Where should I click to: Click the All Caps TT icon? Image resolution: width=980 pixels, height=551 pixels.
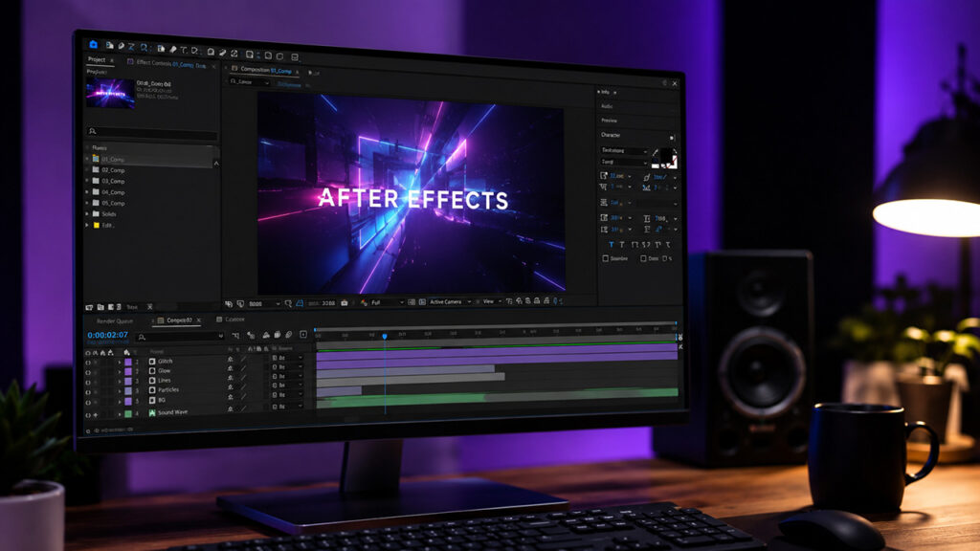pos(635,245)
